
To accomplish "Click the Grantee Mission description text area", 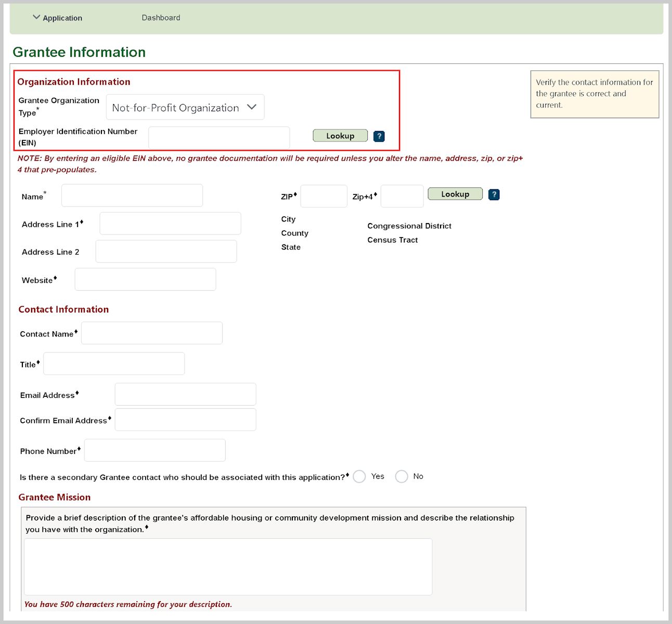I will pos(228,567).
